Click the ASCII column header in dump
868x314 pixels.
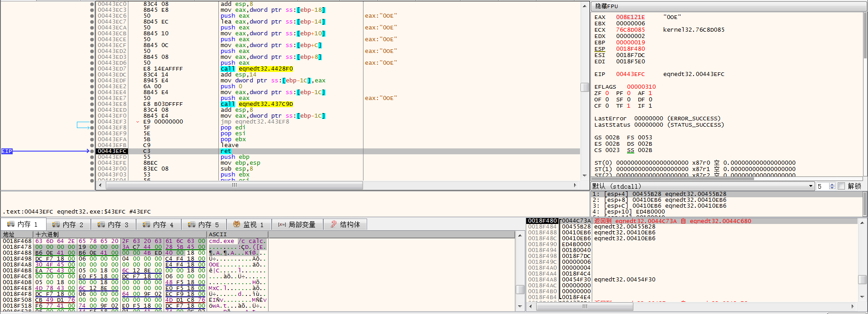pyautogui.click(x=237, y=234)
